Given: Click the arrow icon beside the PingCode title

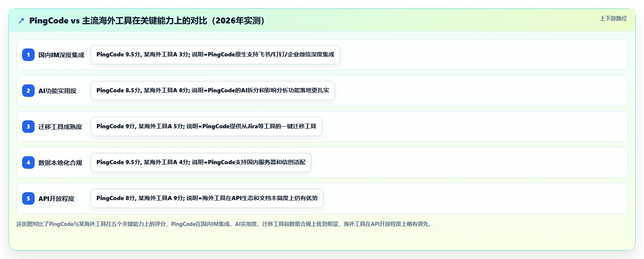Looking at the screenshot, I should pos(21,21).
